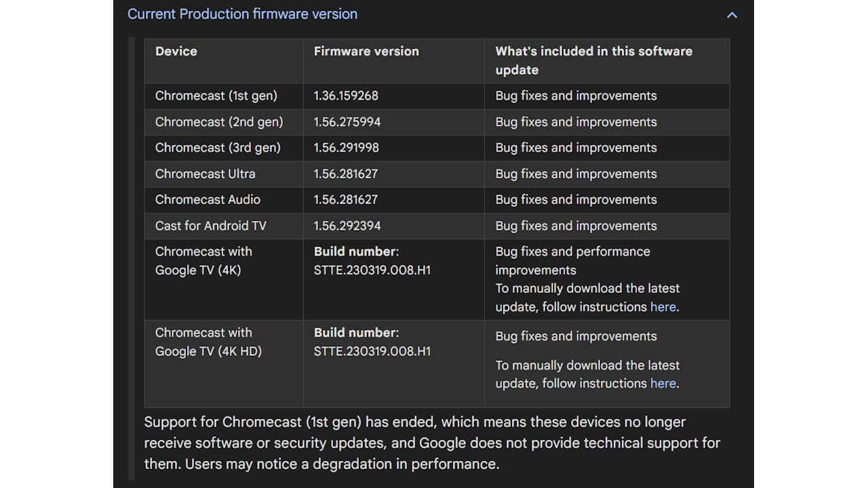
Task: Click the Chromecast with Google TV (4K) cell
Action: point(203,260)
